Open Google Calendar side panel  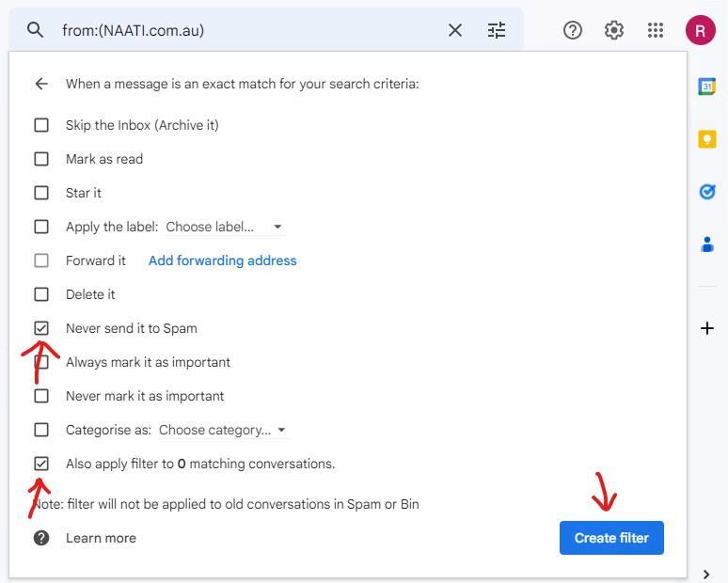click(x=706, y=87)
